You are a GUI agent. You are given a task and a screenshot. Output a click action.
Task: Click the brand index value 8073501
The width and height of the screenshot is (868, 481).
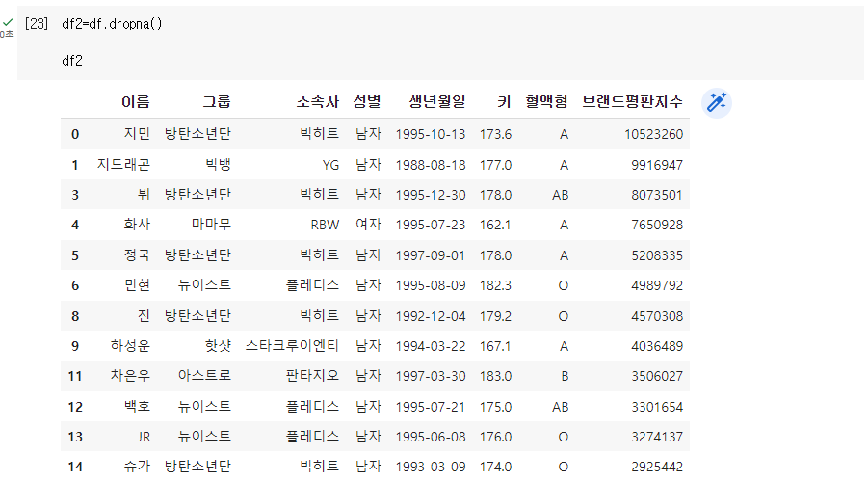pyautogui.click(x=657, y=195)
